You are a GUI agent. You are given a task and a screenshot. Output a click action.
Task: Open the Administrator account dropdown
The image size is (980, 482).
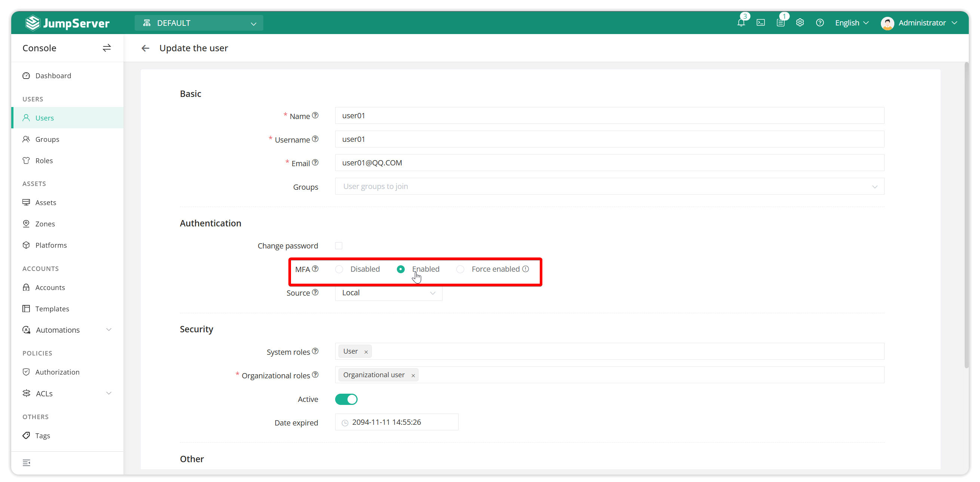918,23
